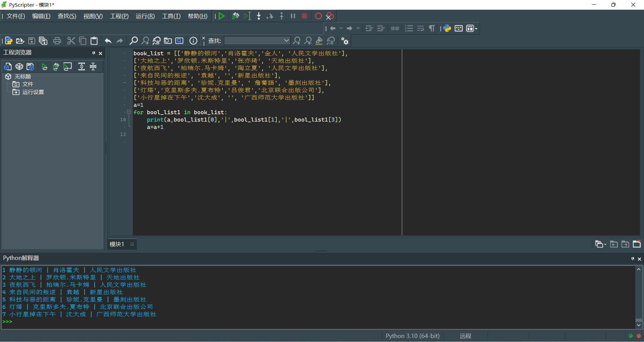The width and height of the screenshot is (644, 342).
Task: Click find-bar Replace icon
Action: click(x=330, y=41)
